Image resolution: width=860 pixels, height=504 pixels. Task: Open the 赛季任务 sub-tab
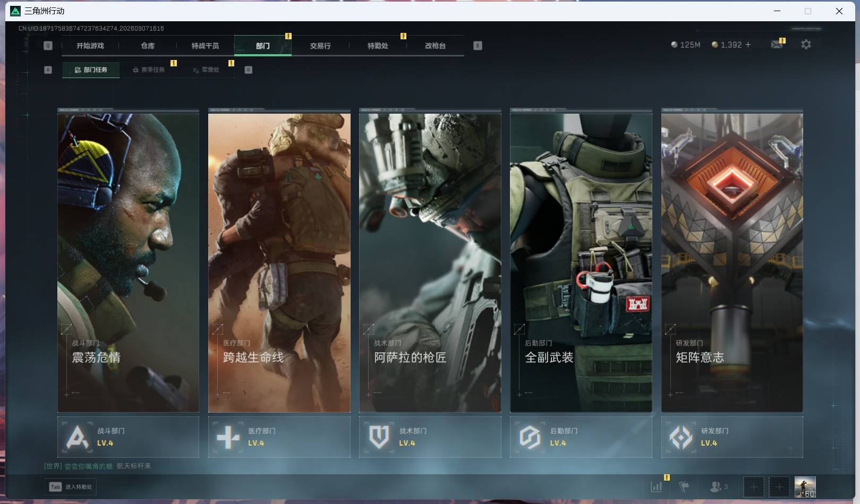tap(149, 70)
